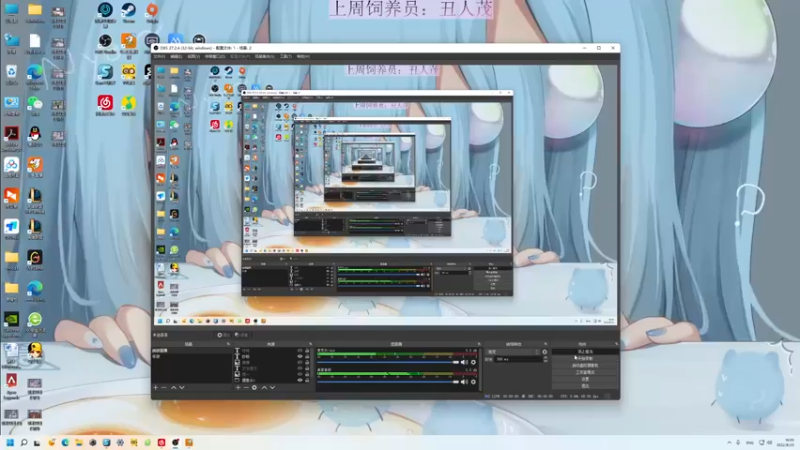Click the remove scene minus icon

(x=164, y=388)
